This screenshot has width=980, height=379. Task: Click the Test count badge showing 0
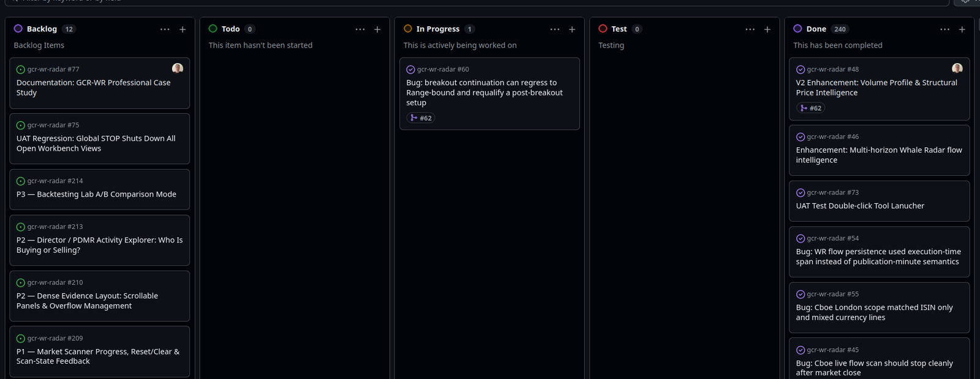pos(637,29)
